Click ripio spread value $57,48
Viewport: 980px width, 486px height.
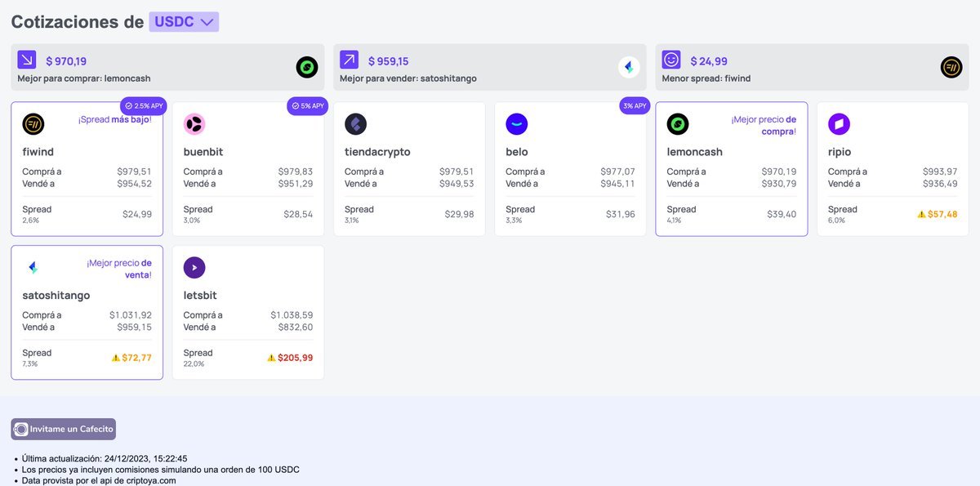(942, 214)
